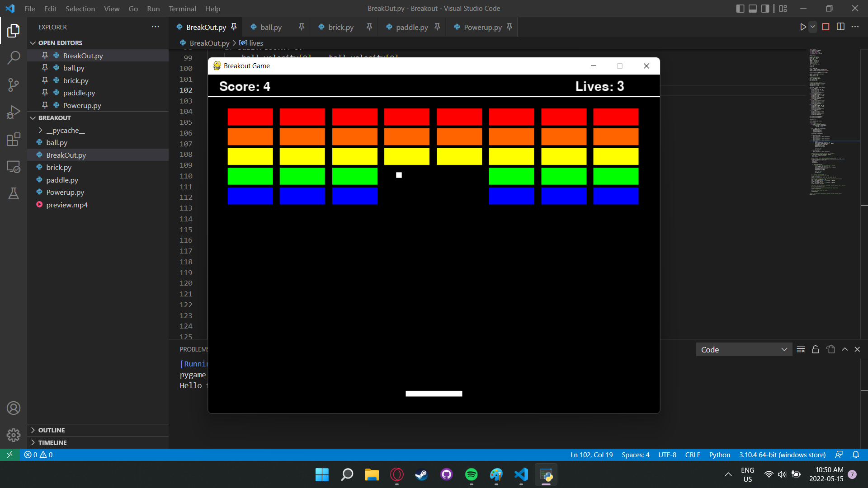Click Ln 102, Col 19 in status bar
Screen dimensions: 868x488
(591, 455)
